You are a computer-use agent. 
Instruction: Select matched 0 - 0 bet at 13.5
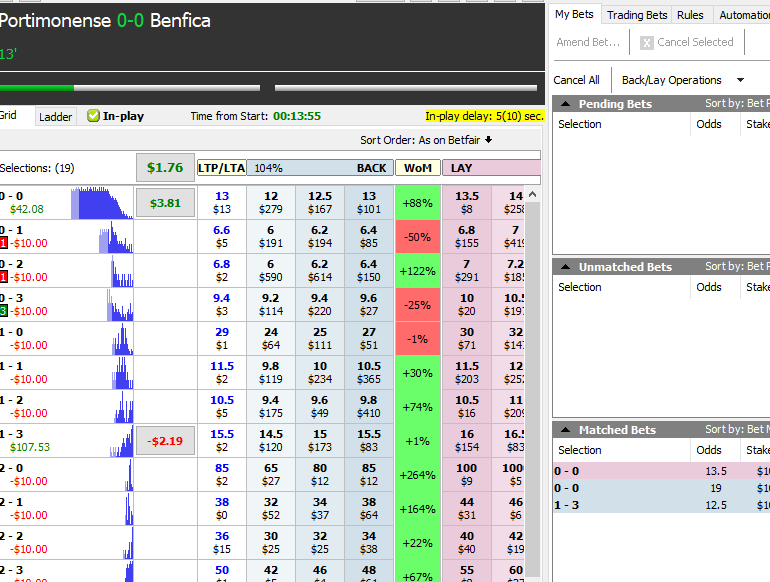pos(661,471)
